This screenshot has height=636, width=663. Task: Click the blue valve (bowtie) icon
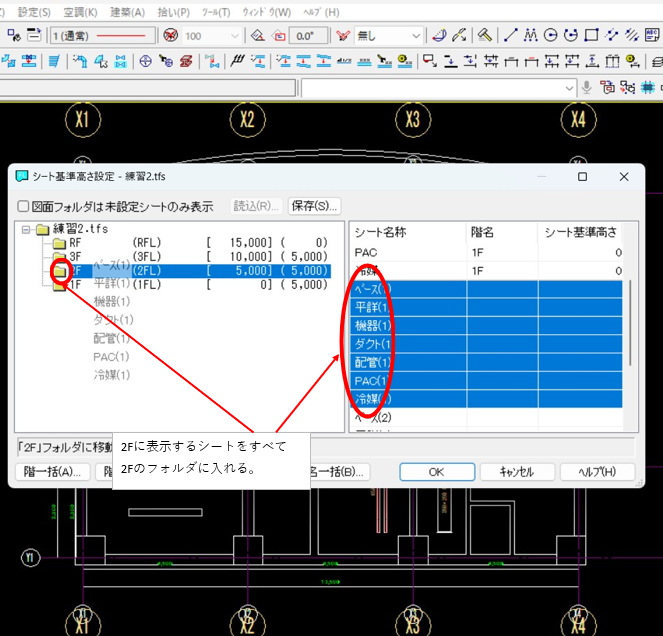pos(121,61)
